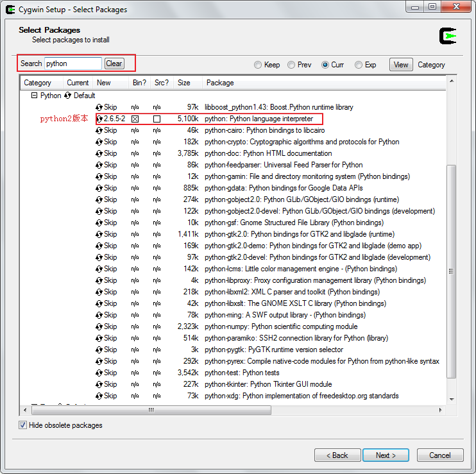476x474 pixels.
Task: Click the 5,100k size cell
Action: coord(188,119)
